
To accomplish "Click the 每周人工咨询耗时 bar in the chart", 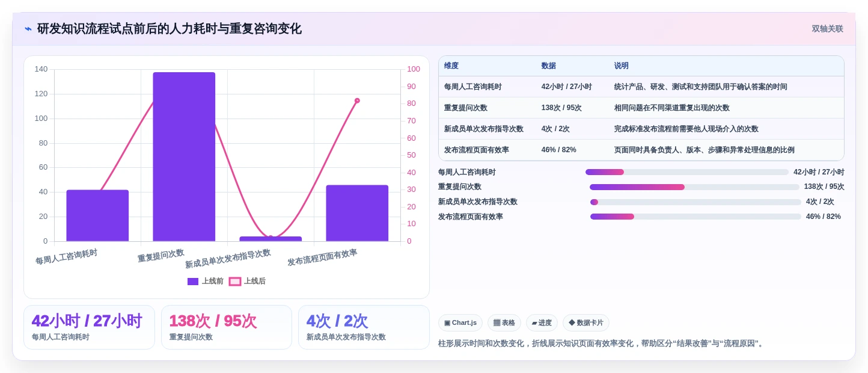I will point(97,215).
